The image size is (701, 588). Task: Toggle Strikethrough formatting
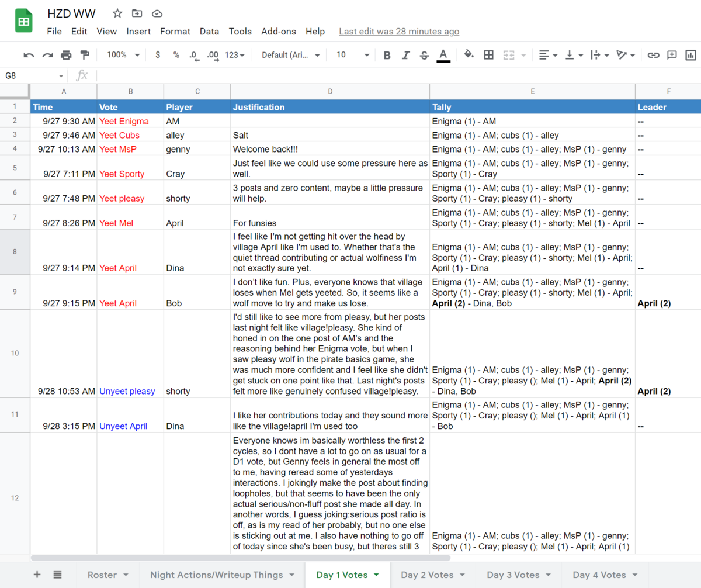pos(424,55)
